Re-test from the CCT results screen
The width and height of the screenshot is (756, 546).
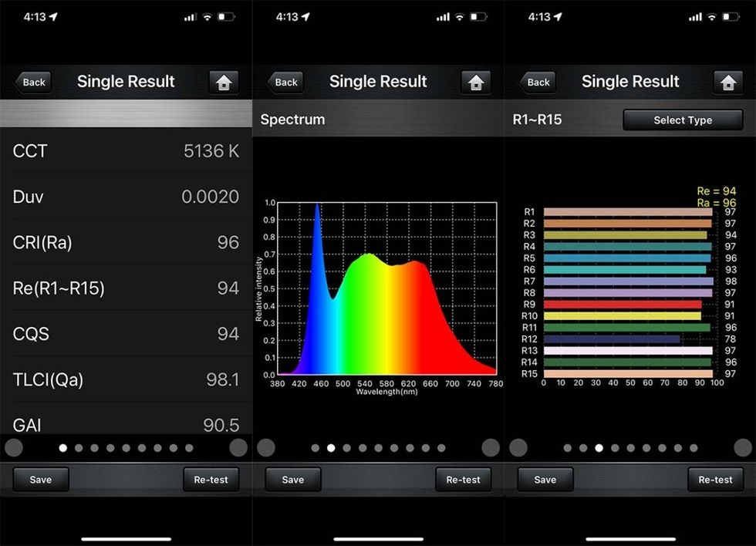(x=211, y=480)
